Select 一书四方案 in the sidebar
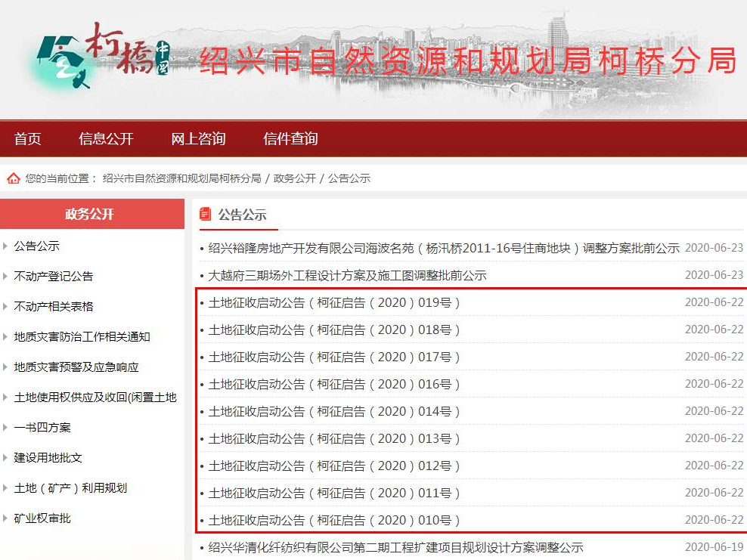Image resolution: width=747 pixels, height=560 pixels. [42, 428]
